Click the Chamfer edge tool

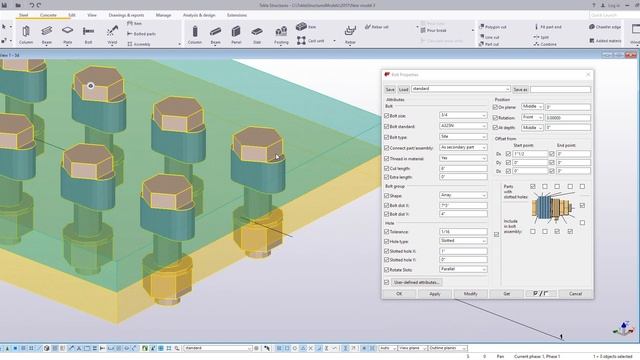pyautogui.click(x=605, y=27)
